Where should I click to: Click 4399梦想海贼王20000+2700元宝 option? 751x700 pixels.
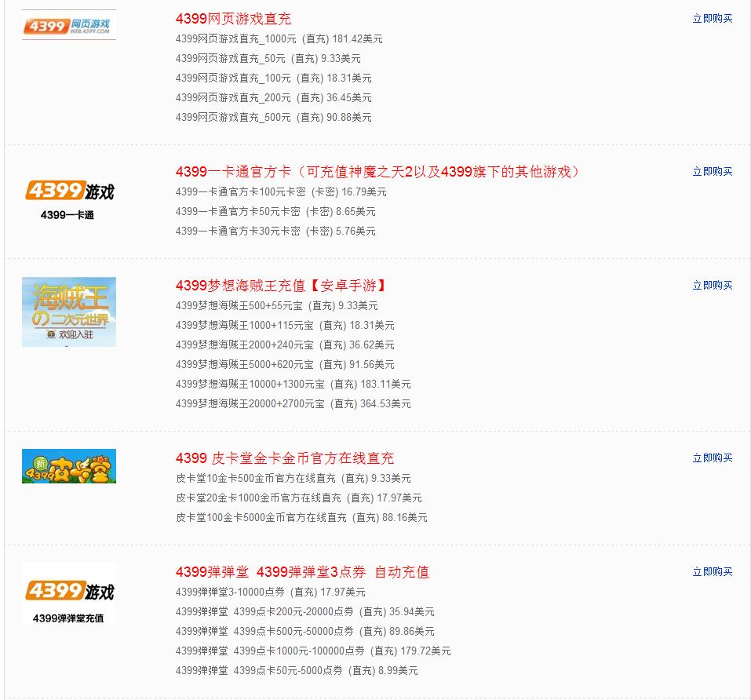(x=293, y=403)
